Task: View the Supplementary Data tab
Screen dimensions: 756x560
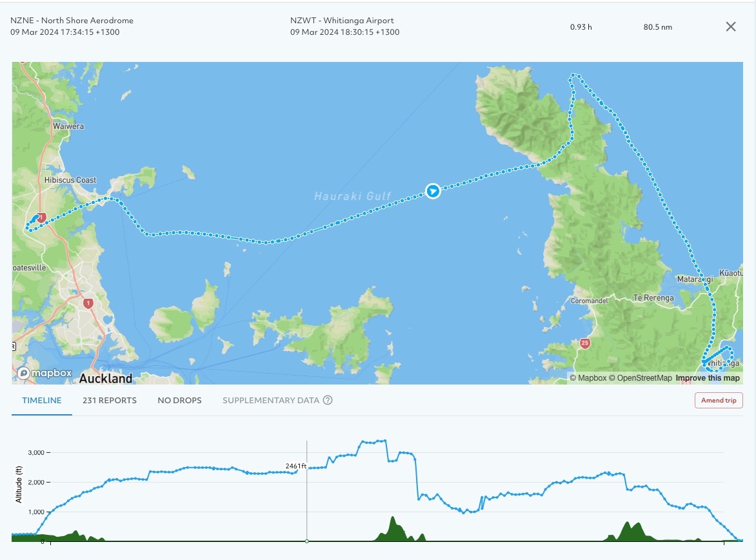Action: click(271, 400)
